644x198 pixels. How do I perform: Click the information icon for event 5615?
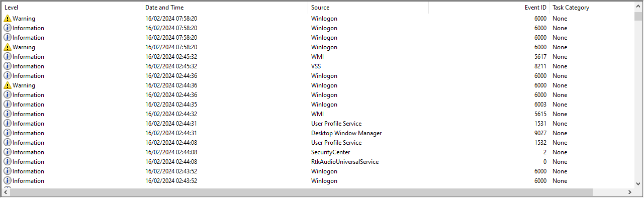[x=8, y=114]
